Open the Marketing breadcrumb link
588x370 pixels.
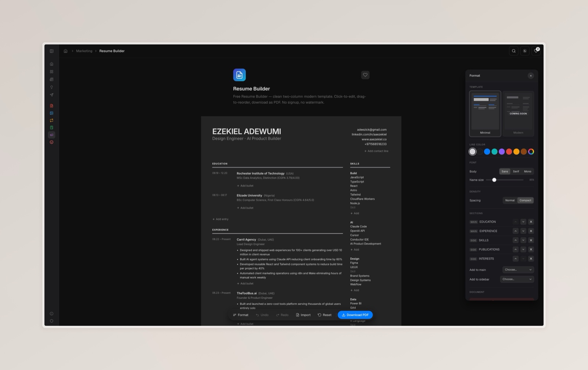click(x=84, y=51)
